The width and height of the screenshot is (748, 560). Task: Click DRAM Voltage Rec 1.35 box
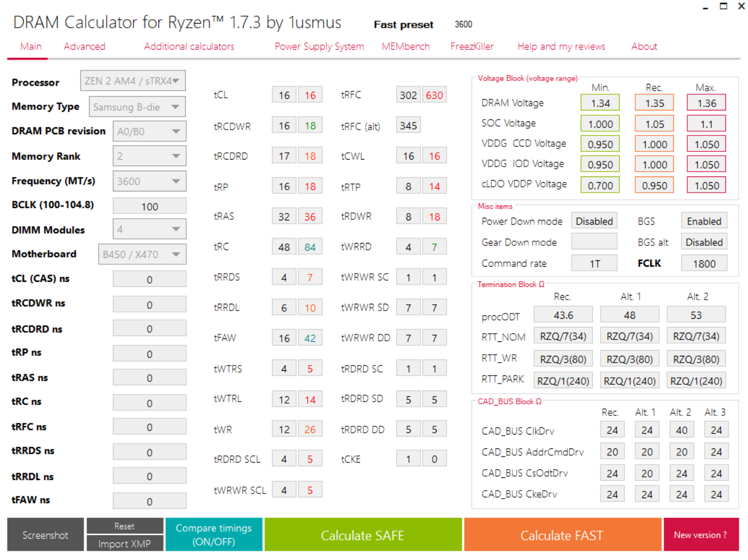tap(654, 103)
